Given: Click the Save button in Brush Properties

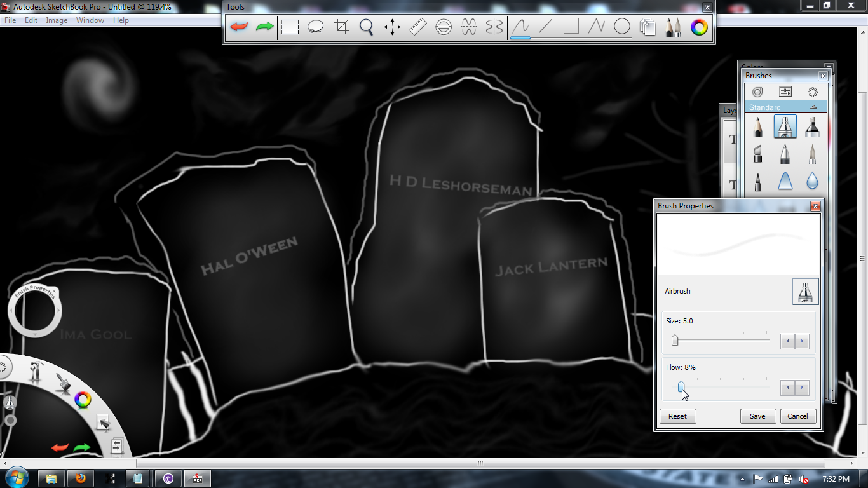Looking at the screenshot, I should point(757,416).
